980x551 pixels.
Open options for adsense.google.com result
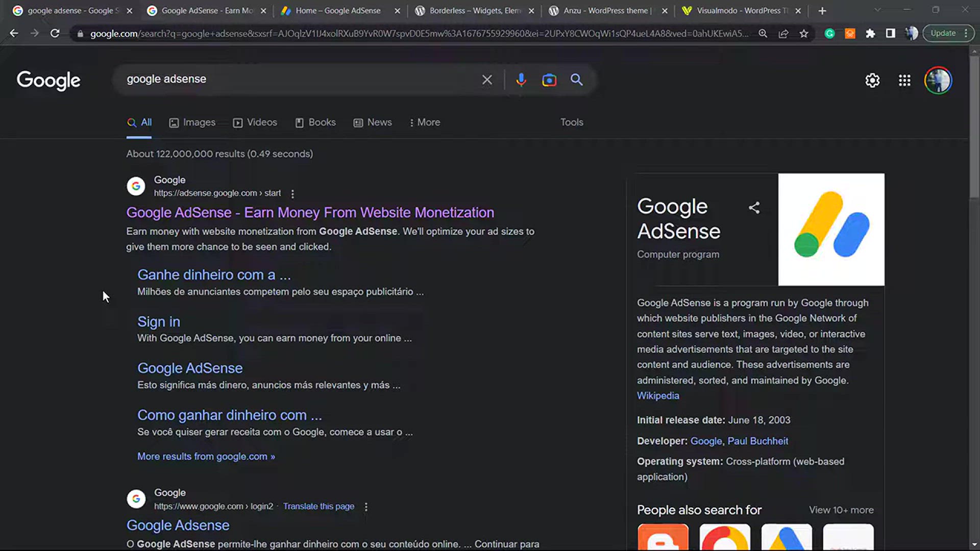coord(292,194)
